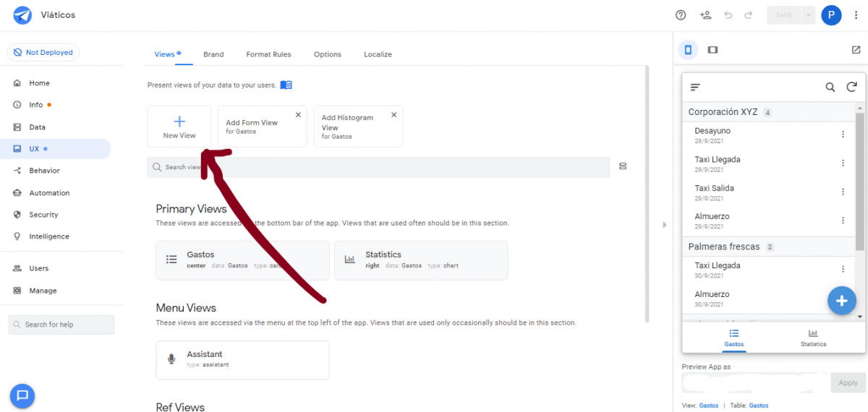The width and height of the screenshot is (868, 412).
Task: Click the undo arrow icon
Action: pos(728,14)
